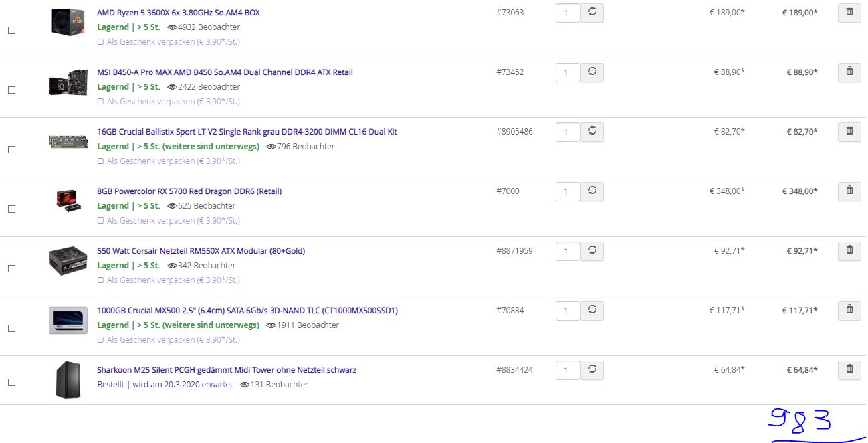Select article number #8905486

coord(515,132)
